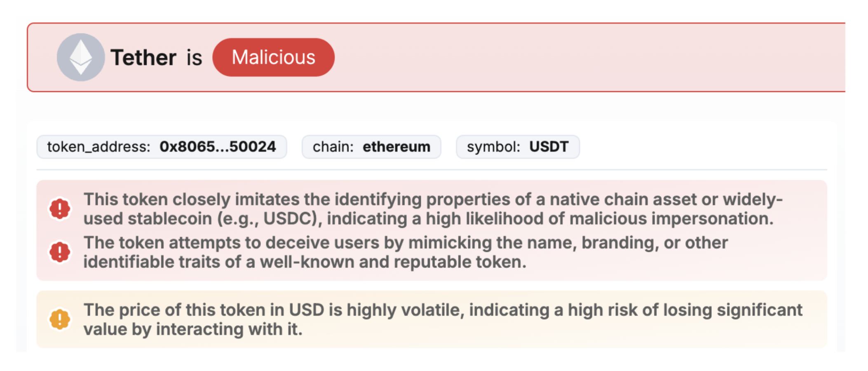Screen dimensions: 868x371
Task: Click the "token_address:" label
Action: tap(99, 147)
